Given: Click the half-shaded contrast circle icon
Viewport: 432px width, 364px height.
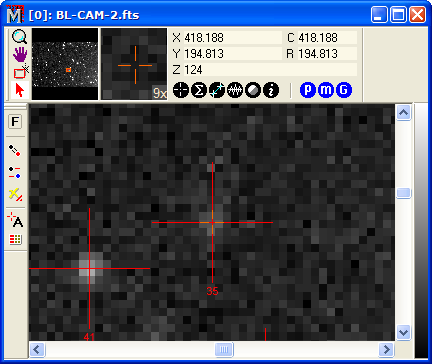Looking at the screenshot, I should coord(253,90).
